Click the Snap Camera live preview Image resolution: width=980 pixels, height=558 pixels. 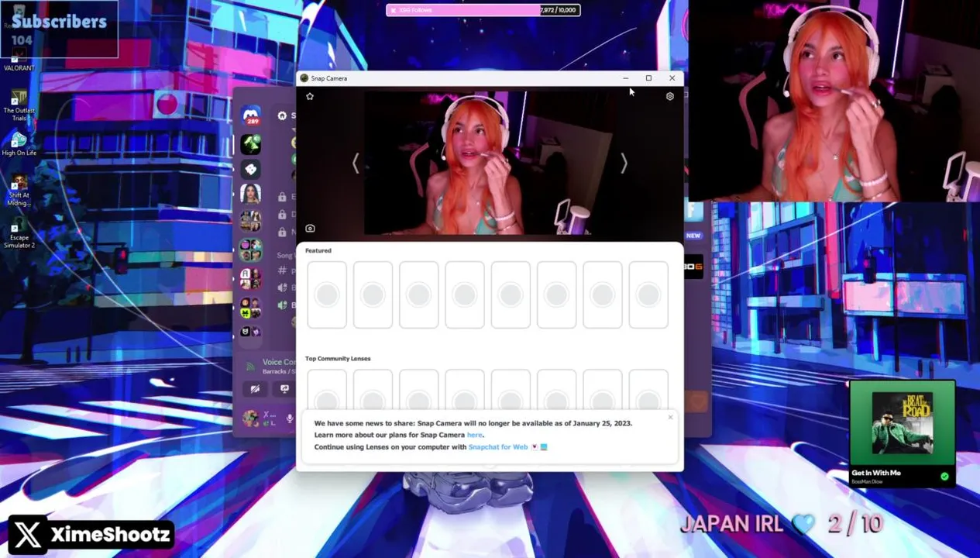click(x=490, y=163)
